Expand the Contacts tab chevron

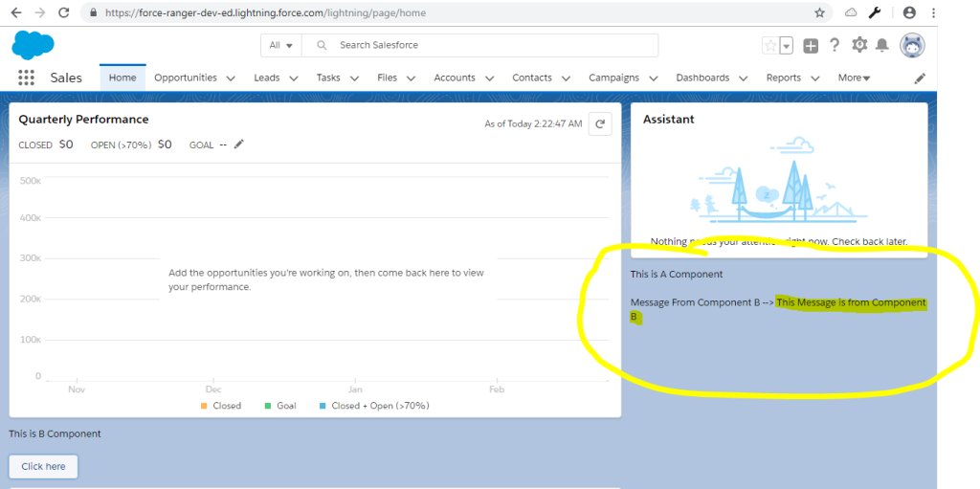[x=566, y=78]
